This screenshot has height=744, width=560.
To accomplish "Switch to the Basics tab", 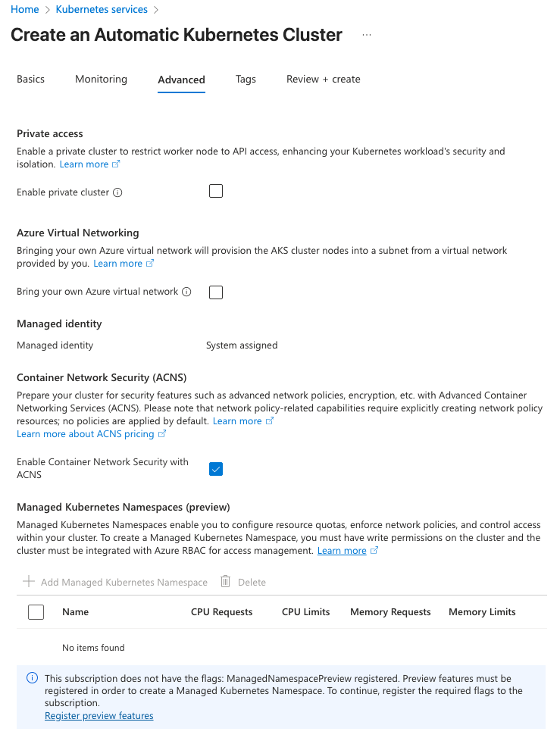I will [30, 79].
